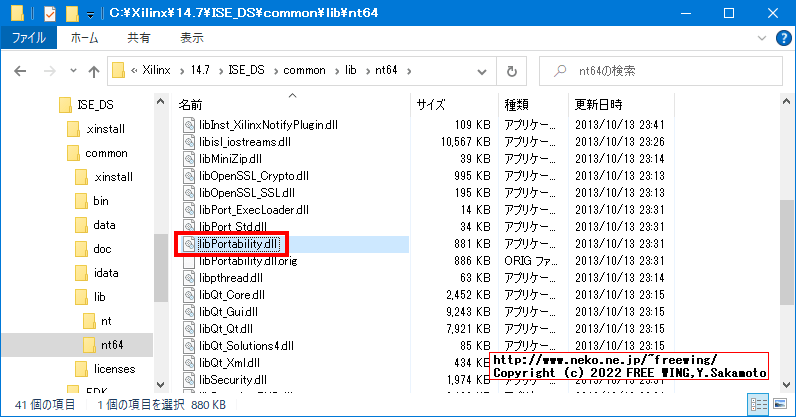Open the Explorer help button
The height and width of the screenshot is (417, 796).
click(784, 38)
